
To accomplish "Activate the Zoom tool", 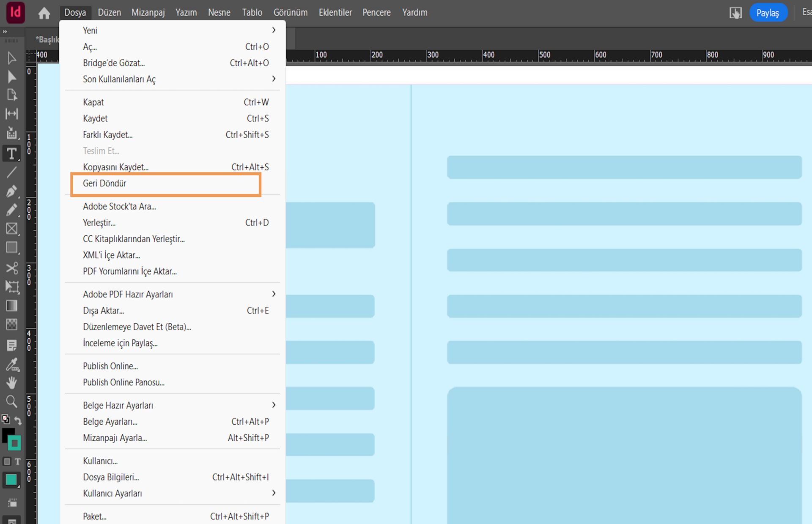I will (11, 401).
